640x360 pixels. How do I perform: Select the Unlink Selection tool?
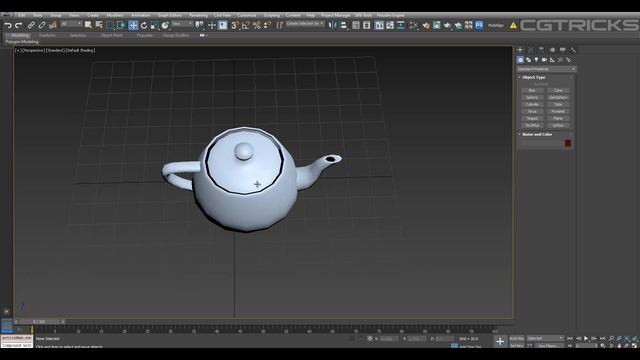click(x=42, y=25)
